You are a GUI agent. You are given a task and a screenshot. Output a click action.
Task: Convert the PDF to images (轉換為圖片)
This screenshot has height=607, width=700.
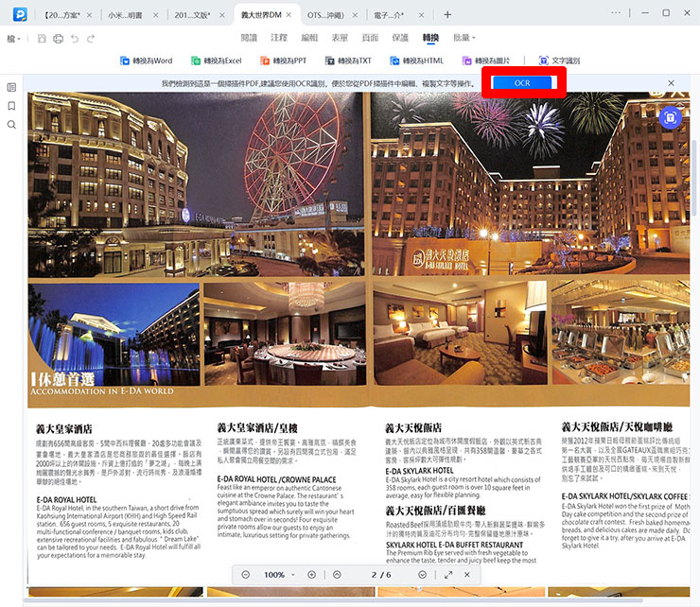point(485,61)
